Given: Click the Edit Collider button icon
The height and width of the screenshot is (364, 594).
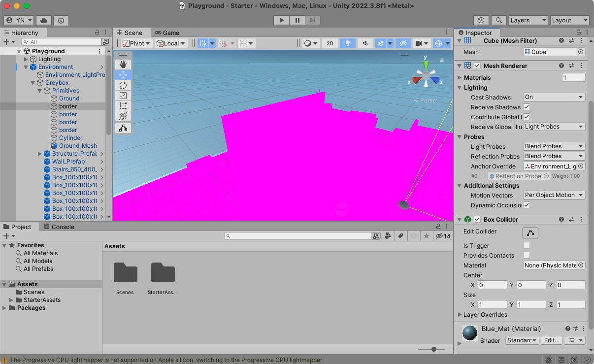Looking at the screenshot, I should (x=530, y=232).
